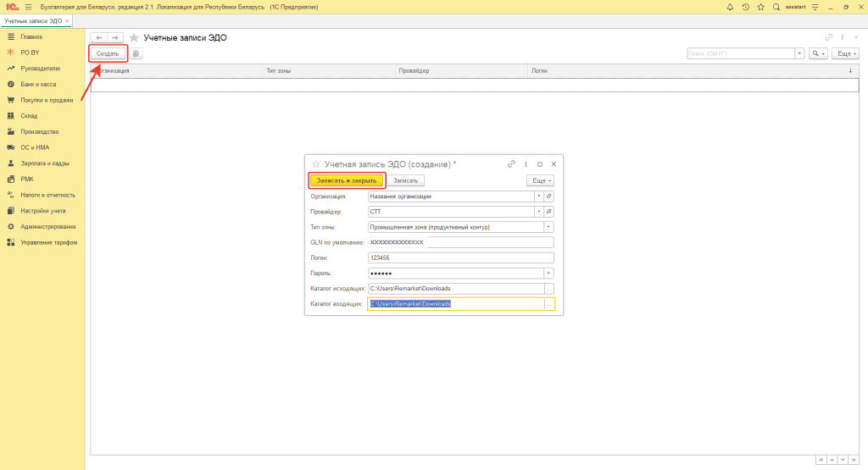This screenshot has height=470, width=868.
Task: Open the notifications bell icon
Action: click(730, 7)
